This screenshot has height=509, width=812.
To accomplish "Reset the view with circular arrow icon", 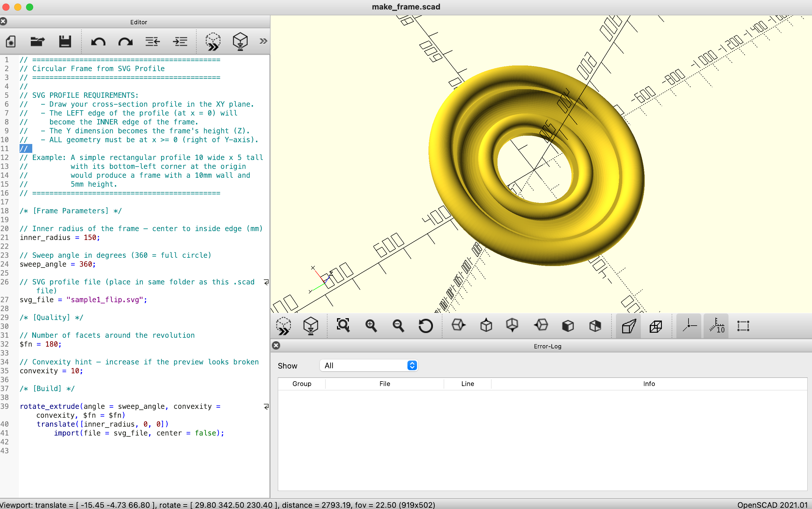I will (x=426, y=326).
